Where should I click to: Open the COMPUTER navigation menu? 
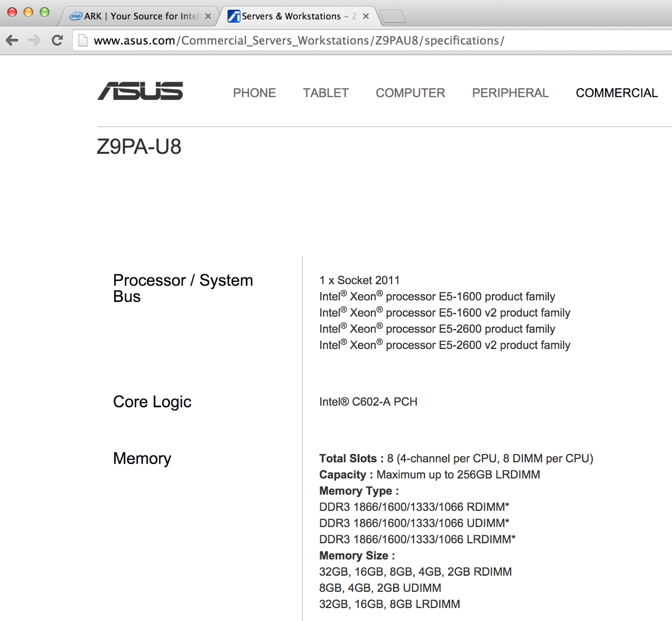(x=410, y=93)
